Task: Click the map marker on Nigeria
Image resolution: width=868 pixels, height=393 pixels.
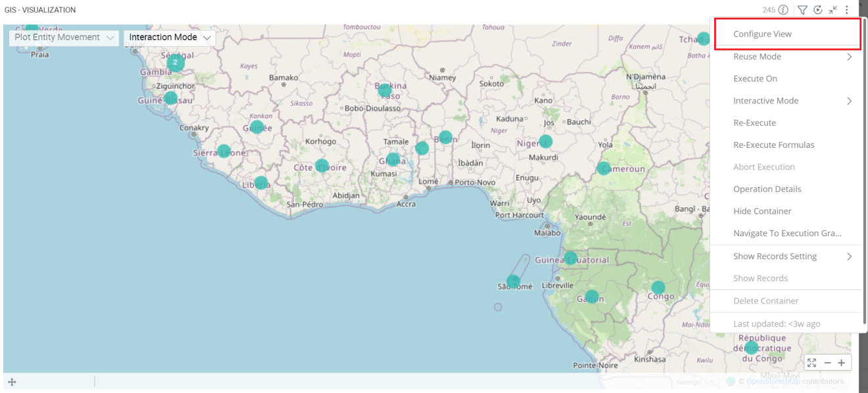Action: tap(546, 141)
